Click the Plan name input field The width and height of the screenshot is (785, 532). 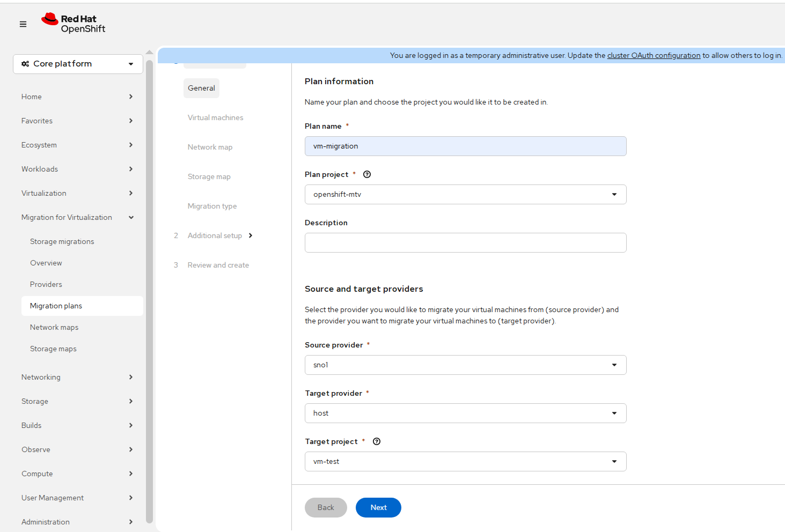465,146
